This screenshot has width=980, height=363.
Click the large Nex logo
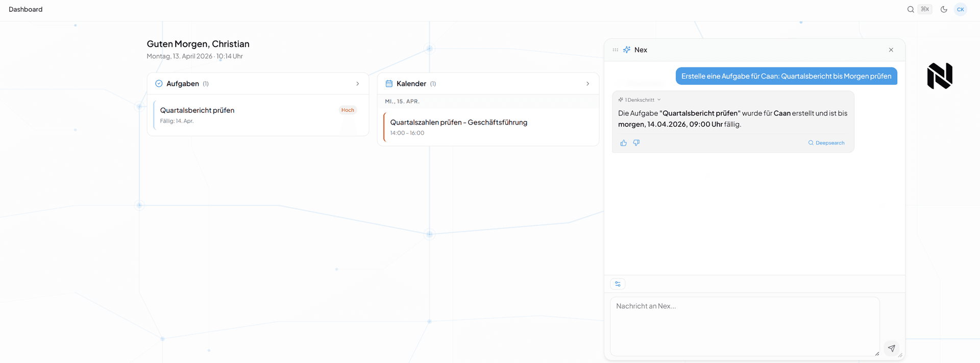(x=940, y=76)
